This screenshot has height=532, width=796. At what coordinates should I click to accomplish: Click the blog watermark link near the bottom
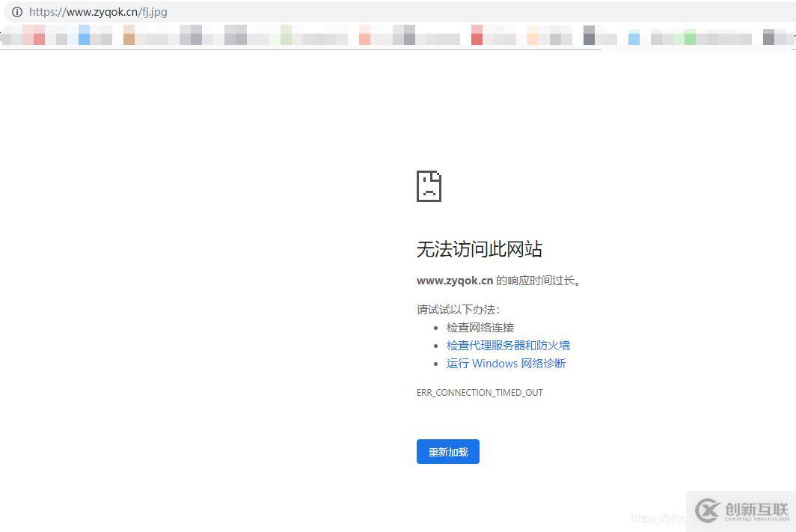click(658, 518)
